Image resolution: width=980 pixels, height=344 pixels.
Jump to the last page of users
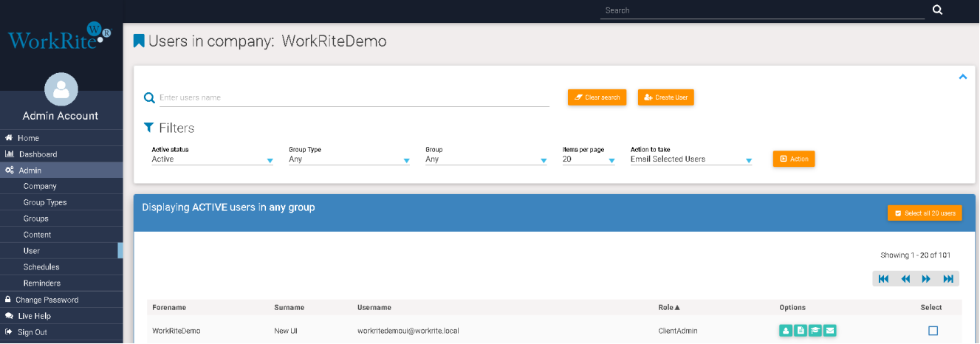coord(948,279)
